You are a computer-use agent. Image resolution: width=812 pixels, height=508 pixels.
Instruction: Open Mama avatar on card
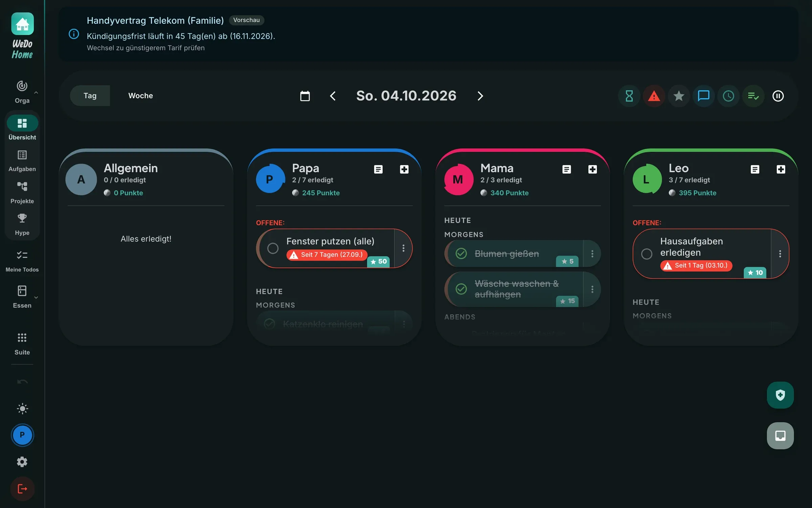tap(458, 179)
